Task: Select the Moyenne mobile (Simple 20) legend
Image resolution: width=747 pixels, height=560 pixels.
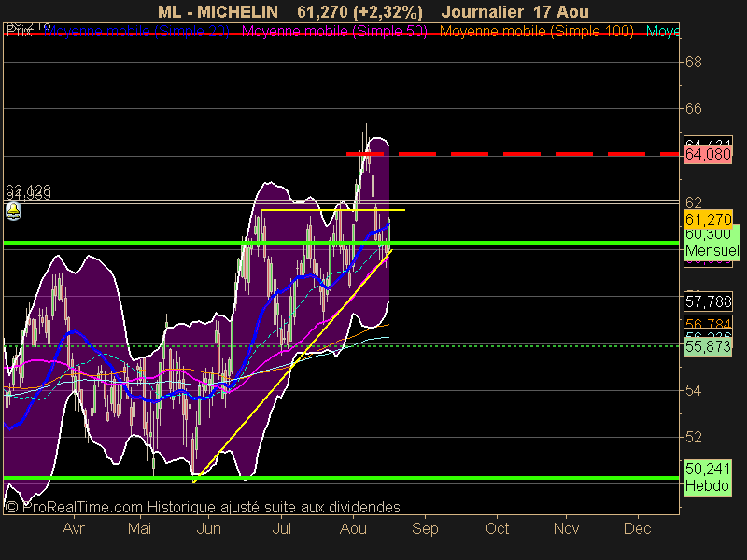Action: 136,32
